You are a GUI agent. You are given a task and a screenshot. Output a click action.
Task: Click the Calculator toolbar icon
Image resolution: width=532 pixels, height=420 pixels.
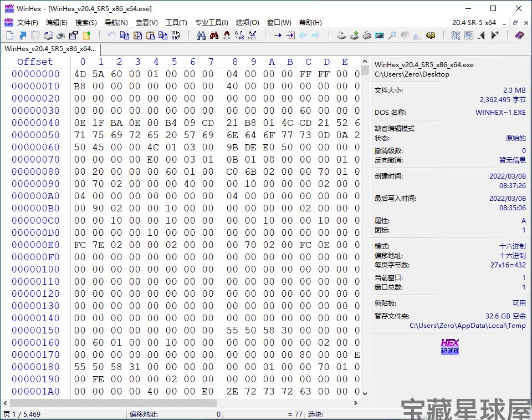tap(379, 36)
